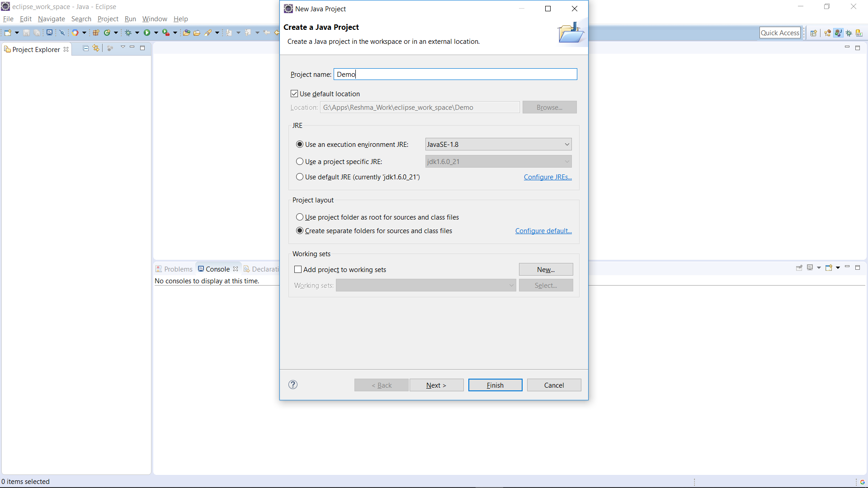Click the New Java Package icon

point(96,33)
